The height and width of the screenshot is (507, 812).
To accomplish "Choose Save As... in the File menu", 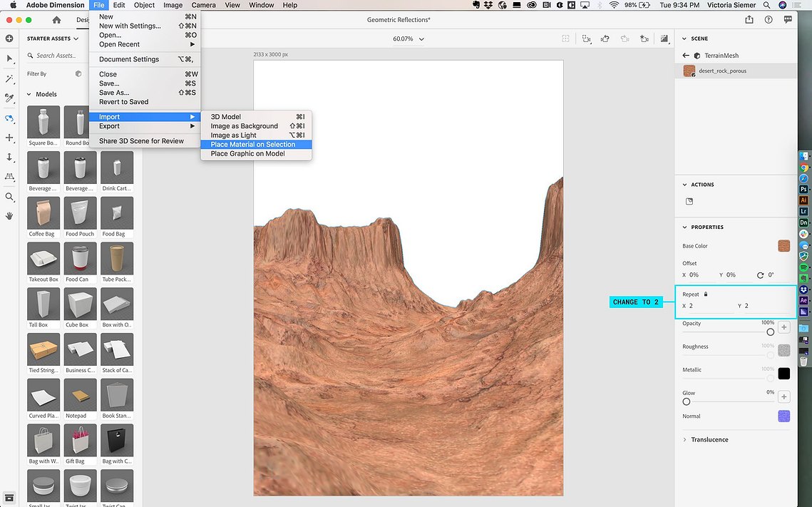I will (145, 93).
